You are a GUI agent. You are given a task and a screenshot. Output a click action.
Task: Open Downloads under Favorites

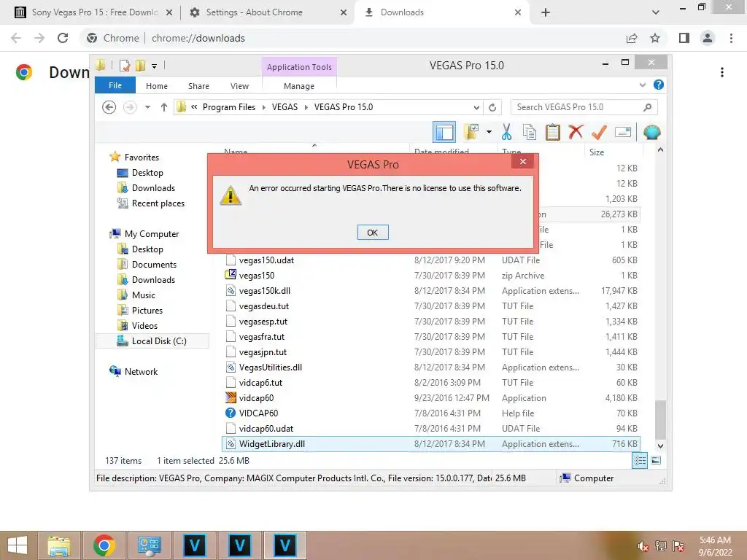tap(153, 187)
